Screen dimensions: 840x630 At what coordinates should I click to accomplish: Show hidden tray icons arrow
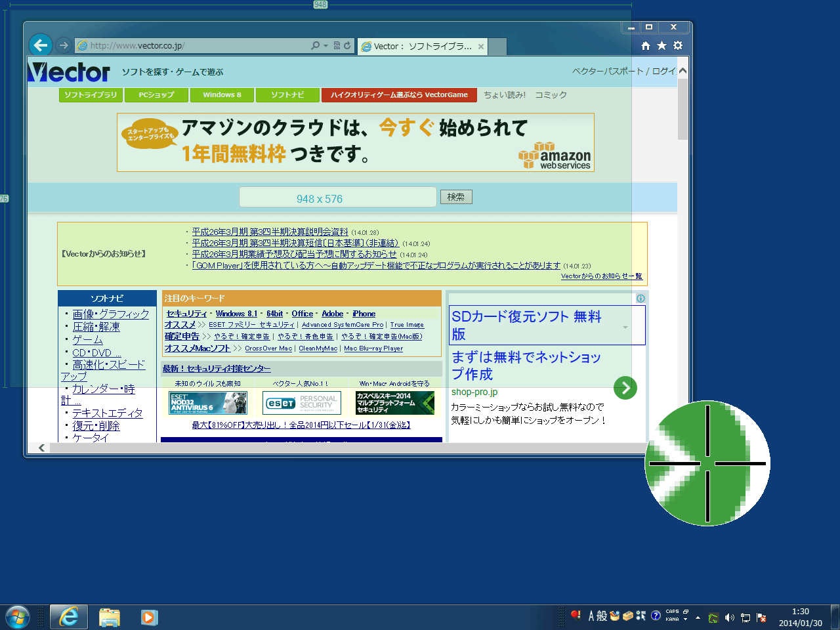(698, 618)
